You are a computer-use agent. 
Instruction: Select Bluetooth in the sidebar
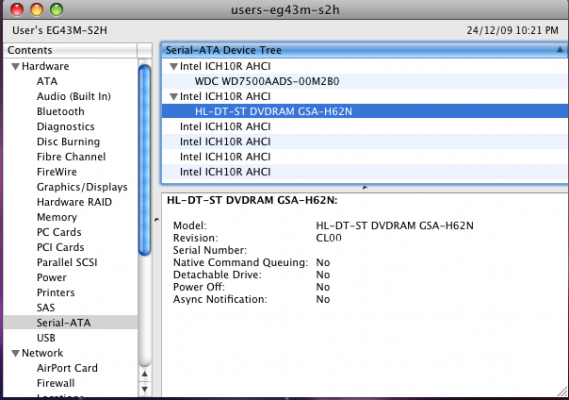(x=61, y=111)
